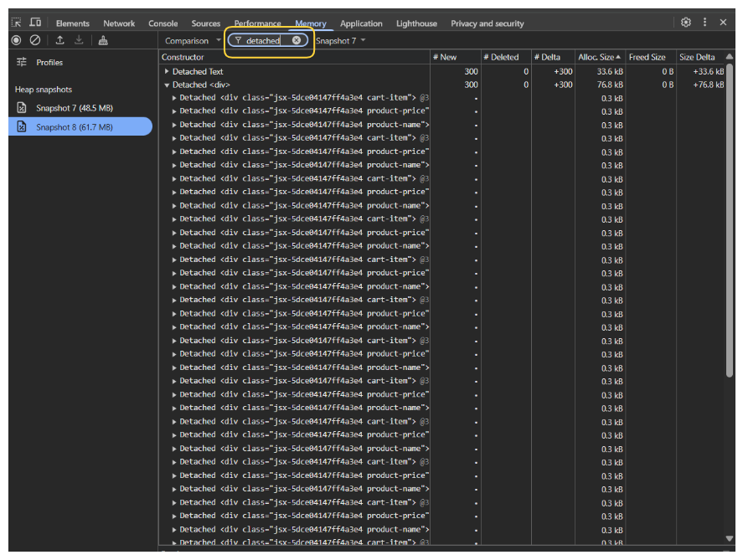Open the Elements tab

pos(73,23)
